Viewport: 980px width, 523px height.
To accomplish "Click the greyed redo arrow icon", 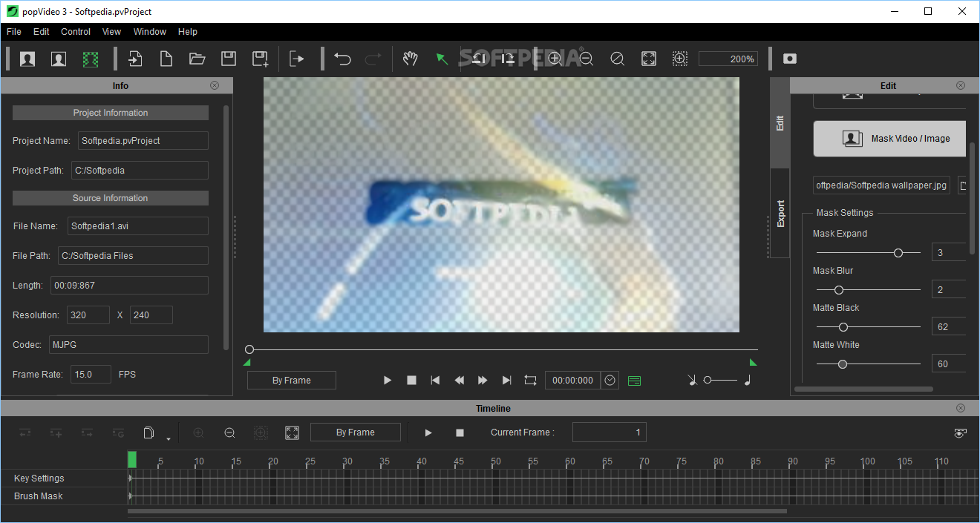I will tap(373, 59).
